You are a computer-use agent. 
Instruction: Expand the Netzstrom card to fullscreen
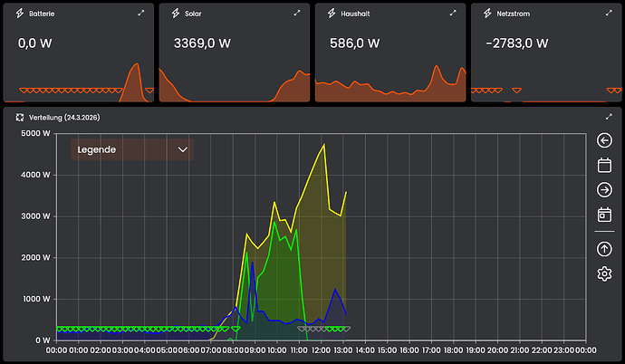[610, 14]
